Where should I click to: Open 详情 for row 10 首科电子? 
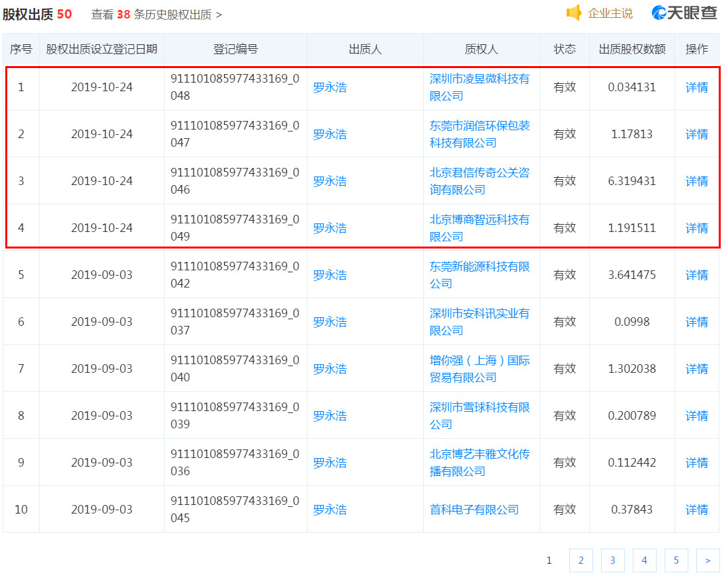coord(696,509)
